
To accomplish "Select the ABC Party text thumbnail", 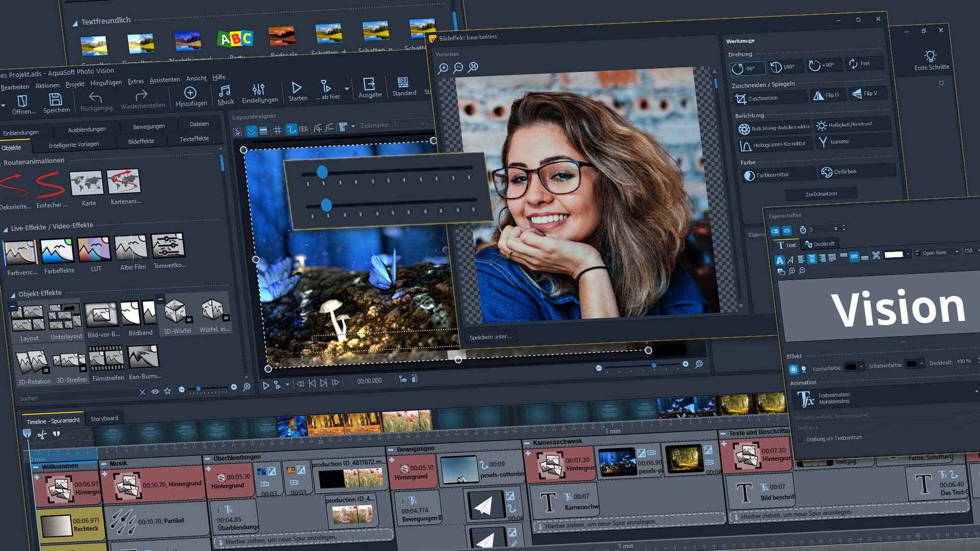I will pos(235,39).
